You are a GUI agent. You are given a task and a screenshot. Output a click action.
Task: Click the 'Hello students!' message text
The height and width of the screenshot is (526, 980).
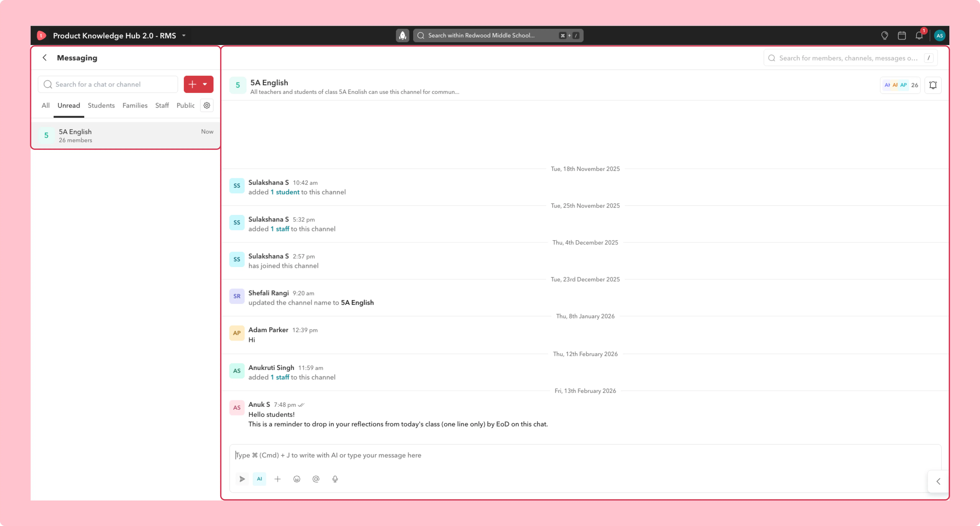click(271, 415)
